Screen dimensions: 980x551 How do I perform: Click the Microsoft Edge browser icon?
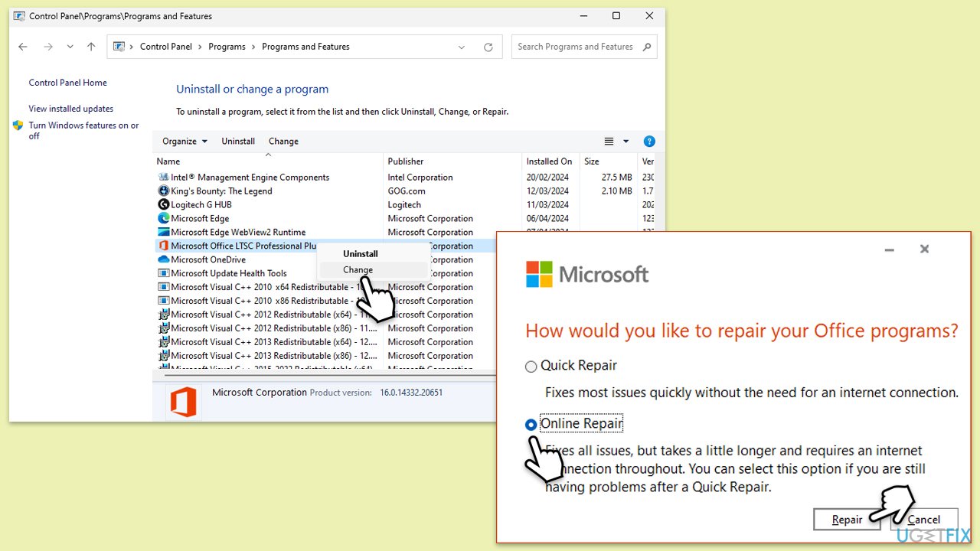coord(163,218)
